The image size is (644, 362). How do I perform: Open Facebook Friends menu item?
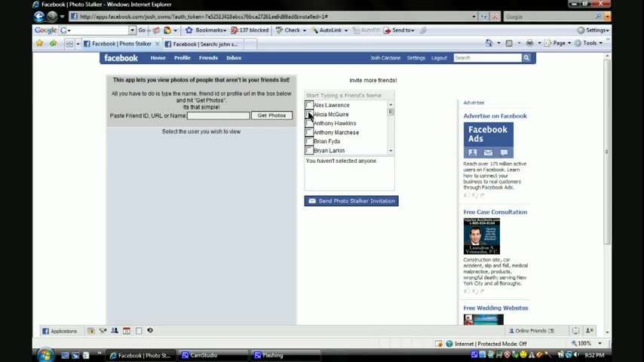208,58
